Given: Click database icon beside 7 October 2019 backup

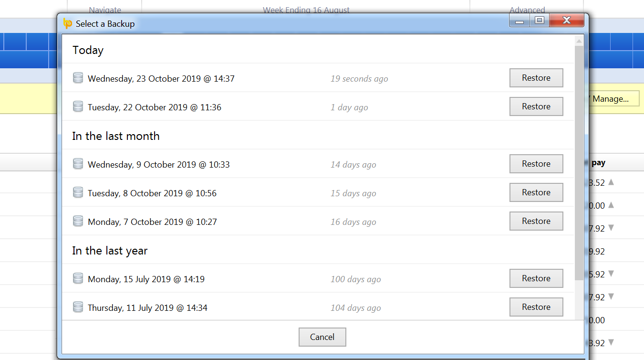Looking at the screenshot, I should [78, 221].
